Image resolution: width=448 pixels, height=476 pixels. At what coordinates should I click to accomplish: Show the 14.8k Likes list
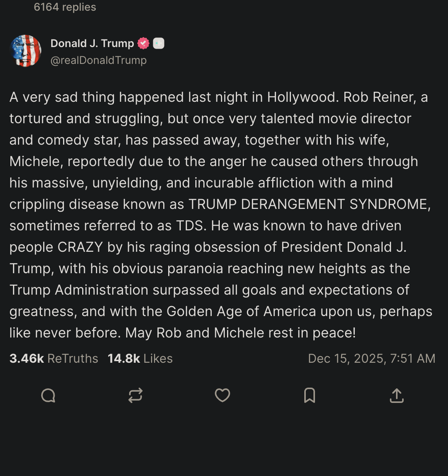click(140, 359)
